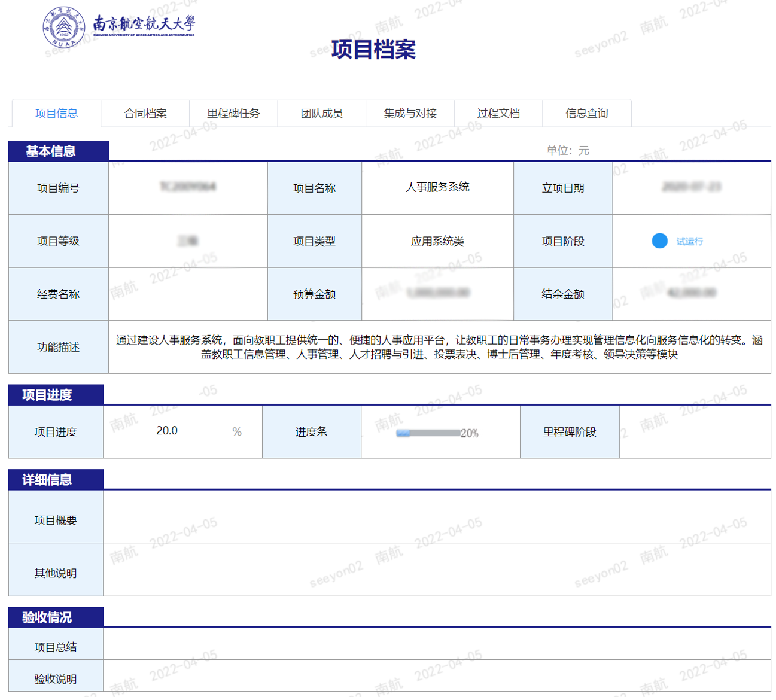The height and width of the screenshot is (700, 776).
Task: Click the 验收情况 section header
Action: coord(56,617)
